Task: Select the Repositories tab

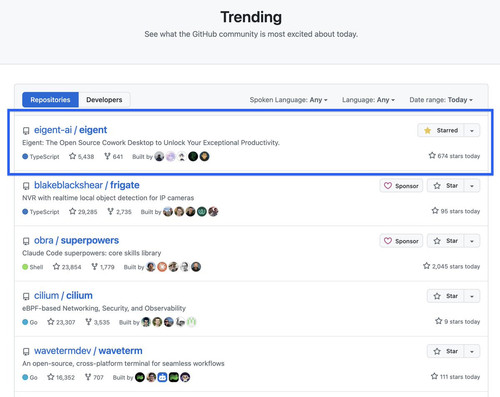Action: [50, 100]
